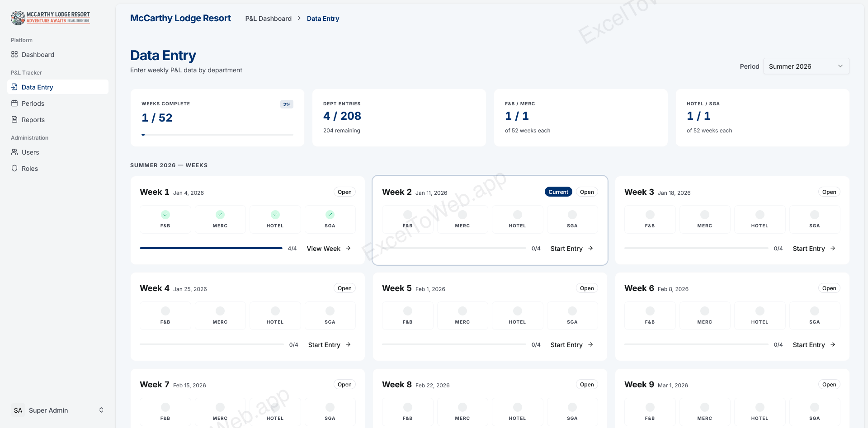Click the Current badge on Week 2
Image resolution: width=868 pixels, height=428 pixels.
(x=558, y=192)
